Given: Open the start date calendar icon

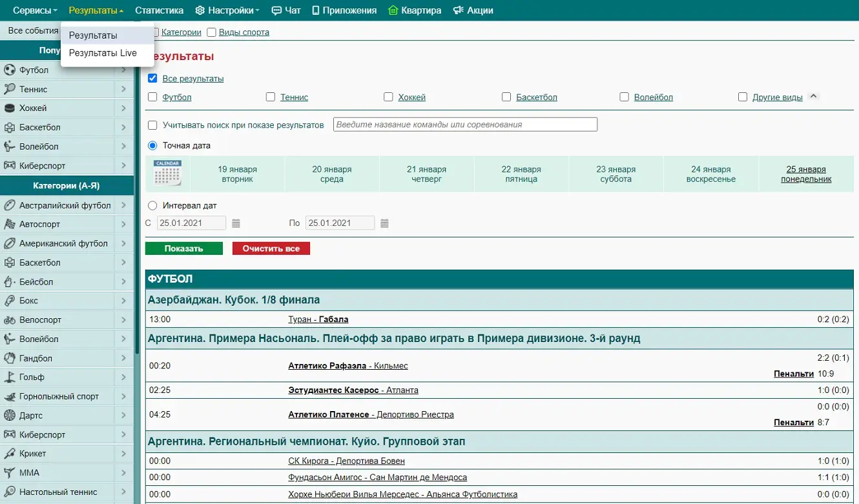Looking at the screenshot, I should pos(236,223).
